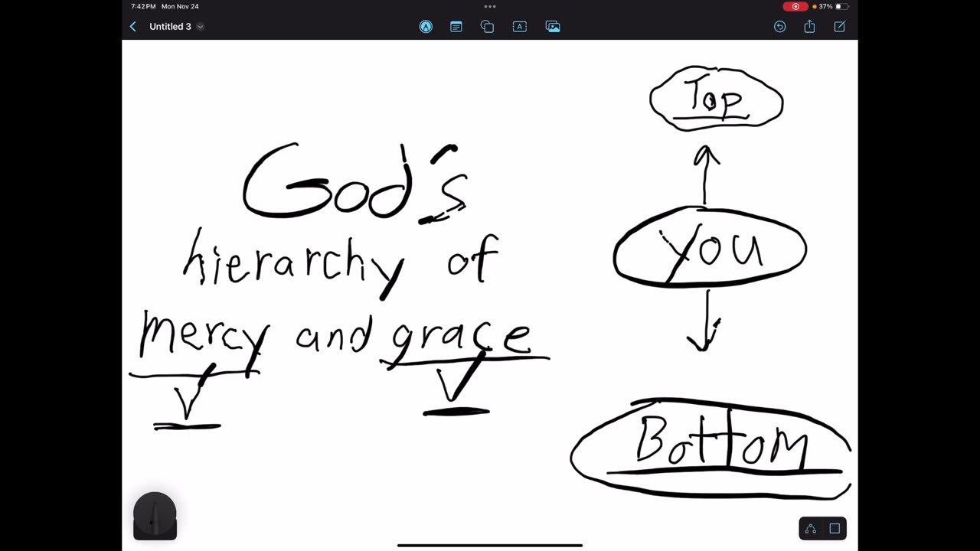Undo the last action
The image size is (980, 551).
[779, 27]
